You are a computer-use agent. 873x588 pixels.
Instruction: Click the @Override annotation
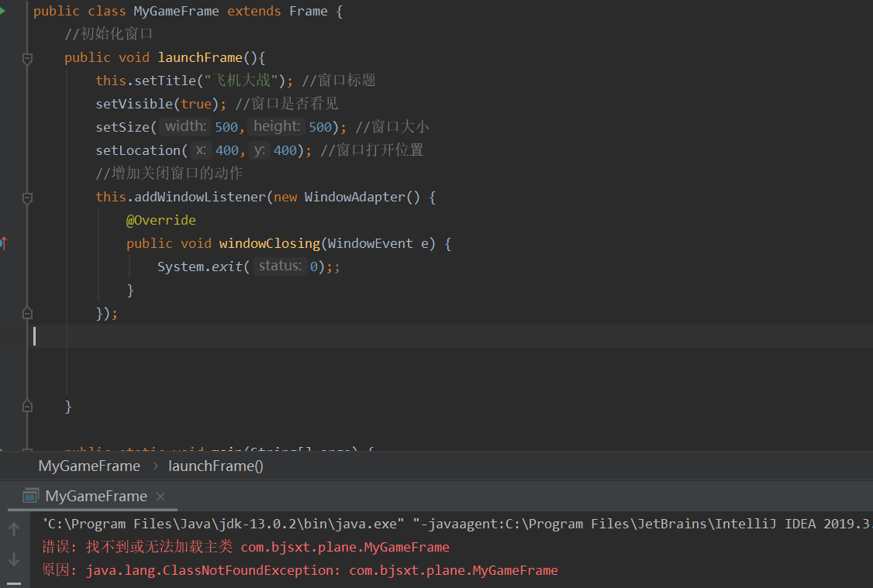[x=161, y=220]
